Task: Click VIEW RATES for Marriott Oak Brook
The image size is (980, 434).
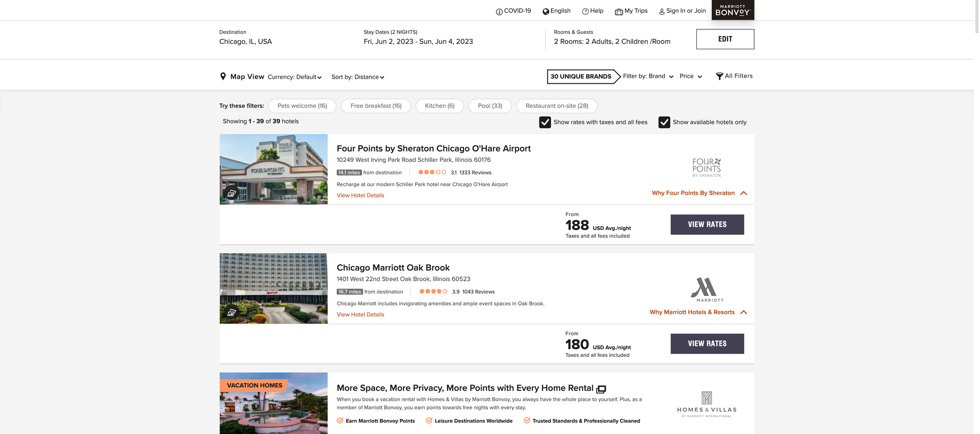Action: [x=707, y=343]
